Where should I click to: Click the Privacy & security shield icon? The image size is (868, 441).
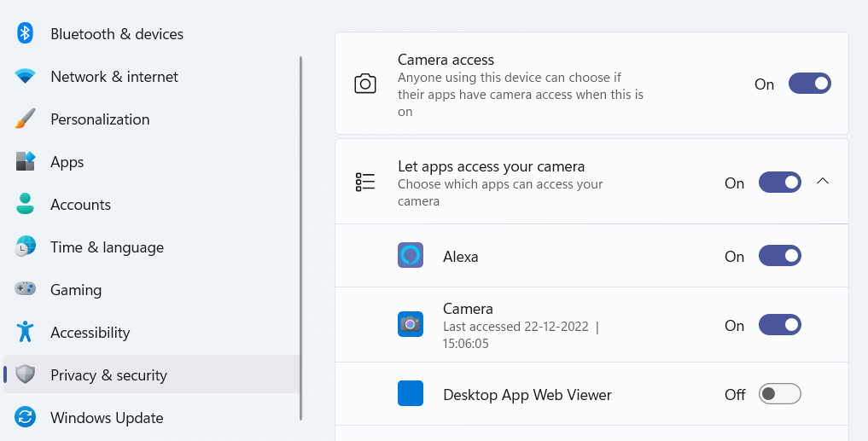click(x=25, y=374)
